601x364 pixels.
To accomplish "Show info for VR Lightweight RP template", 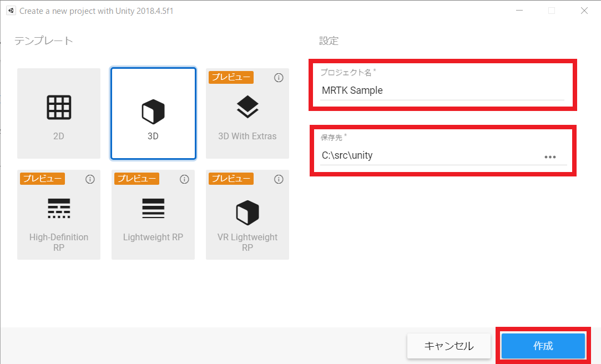I will tap(279, 179).
